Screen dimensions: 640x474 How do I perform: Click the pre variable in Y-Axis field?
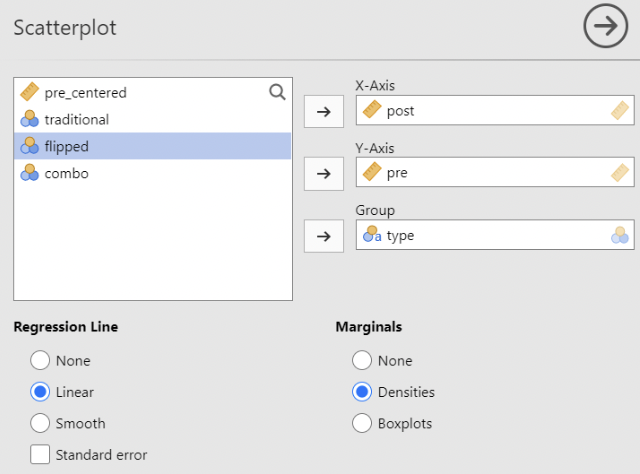click(397, 173)
